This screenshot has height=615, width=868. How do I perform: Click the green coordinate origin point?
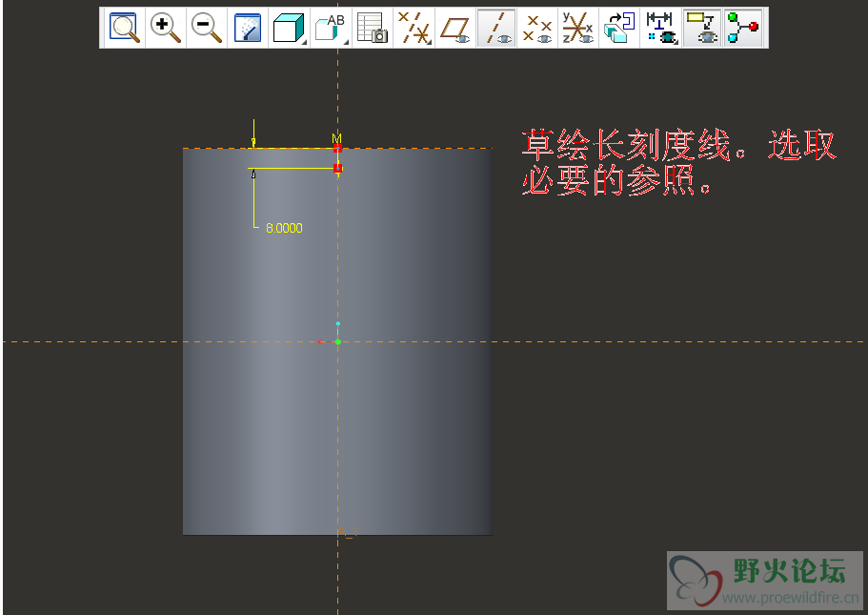pyautogui.click(x=337, y=342)
